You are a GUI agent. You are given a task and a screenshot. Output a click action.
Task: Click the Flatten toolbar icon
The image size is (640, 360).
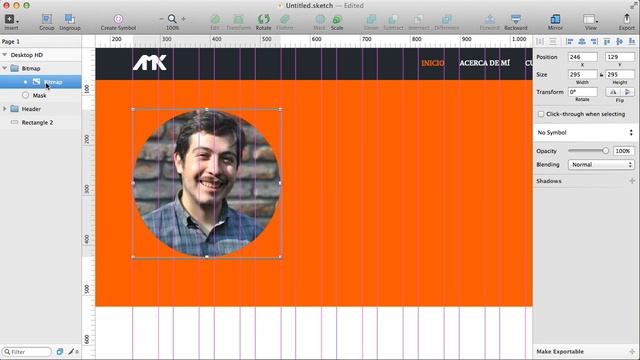click(284, 19)
